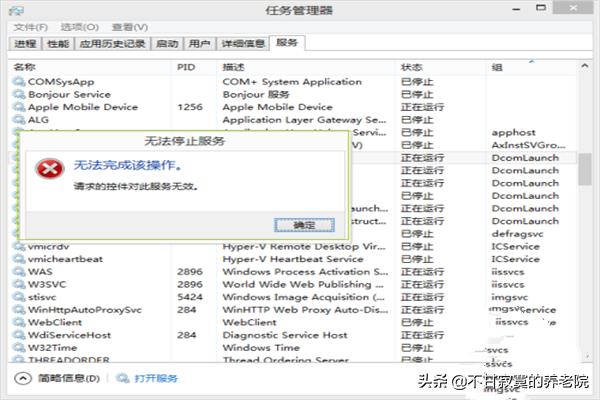Sort by the 状态 column header
The width and height of the screenshot is (600, 400).
(x=411, y=67)
